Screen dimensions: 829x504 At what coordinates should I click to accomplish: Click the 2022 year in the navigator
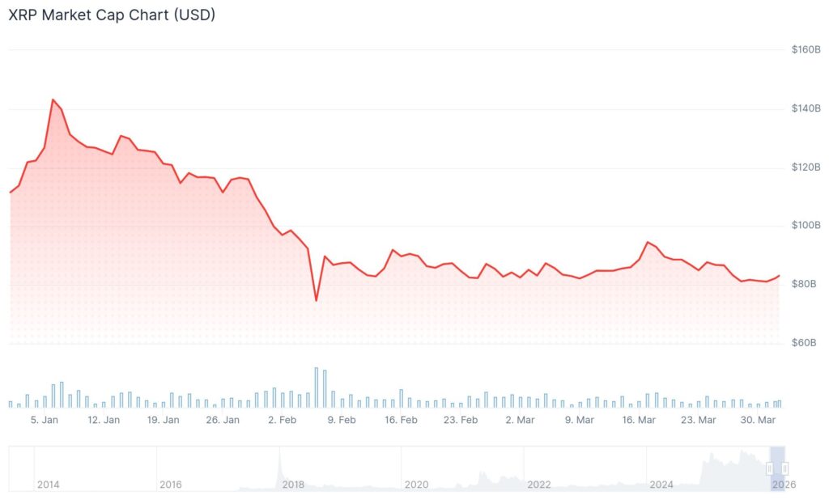[x=538, y=485]
